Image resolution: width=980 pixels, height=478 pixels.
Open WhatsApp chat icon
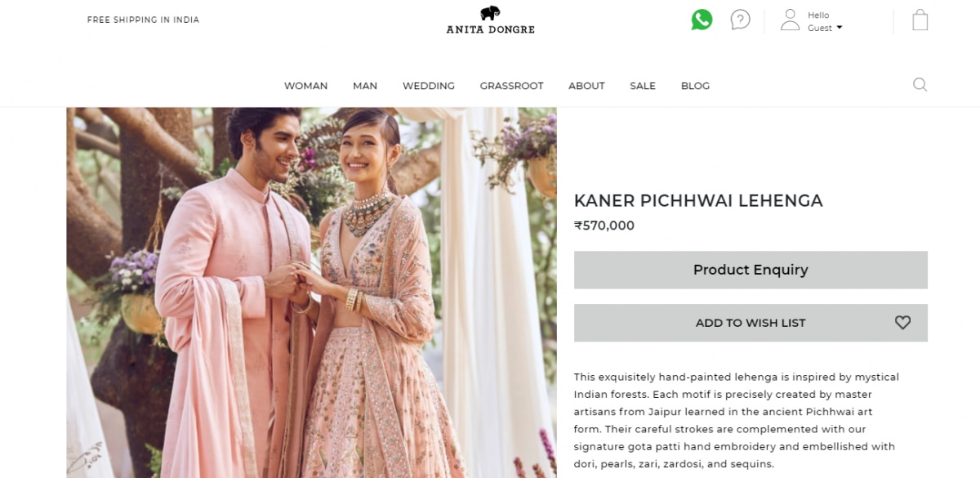tap(702, 20)
